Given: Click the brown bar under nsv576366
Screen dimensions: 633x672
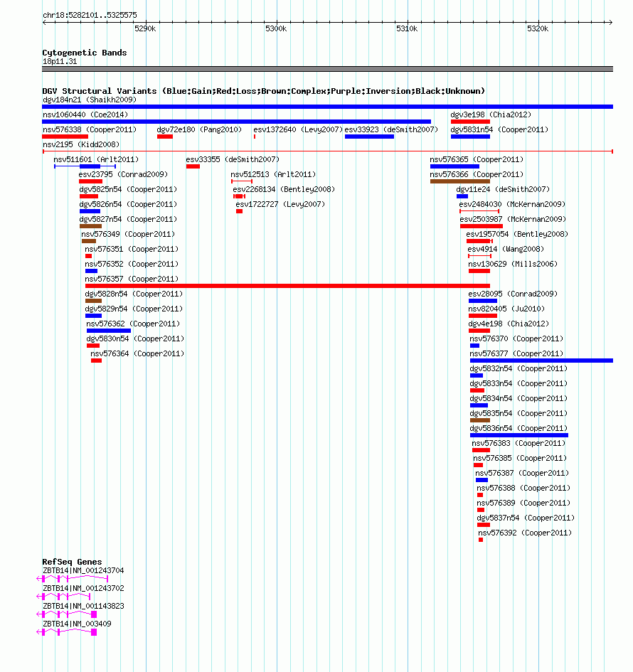Looking at the screenshot, I should point(460,181).
